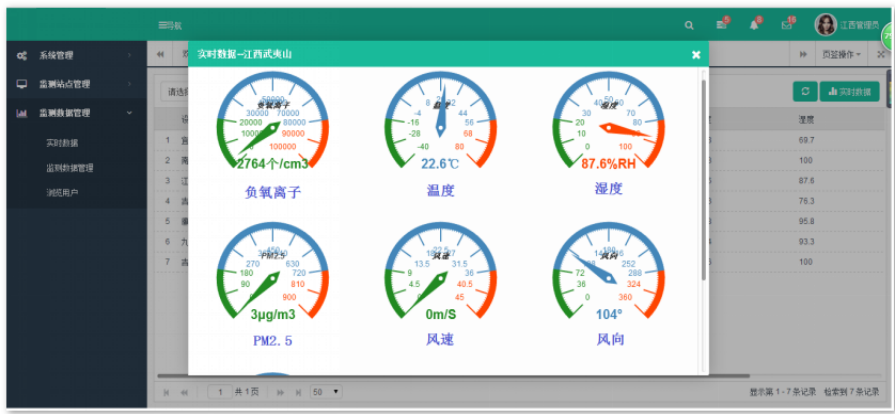Open 浏览用户 in the sidebar
This screenshot has width=895, height=414.
(x=62, y=192)
